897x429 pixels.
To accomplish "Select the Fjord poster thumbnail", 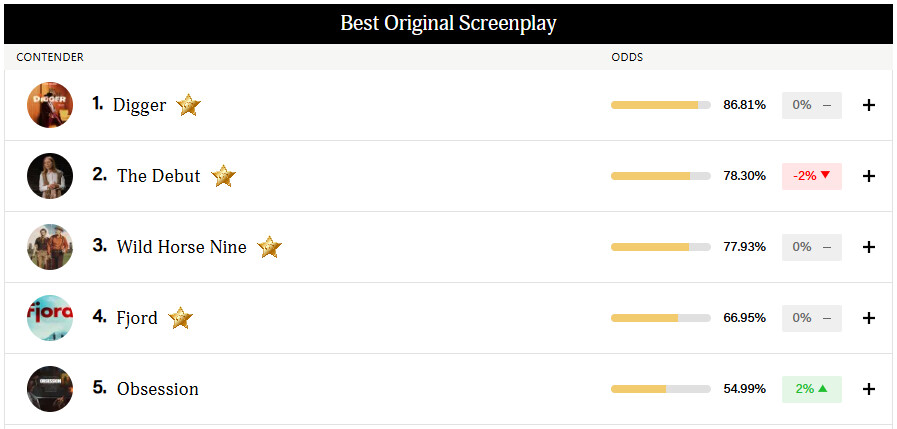I will pos(50,318).
